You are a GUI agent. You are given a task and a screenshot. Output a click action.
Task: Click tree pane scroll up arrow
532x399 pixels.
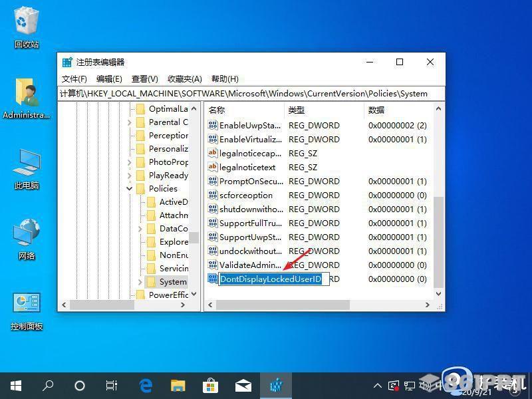point(194,109)
